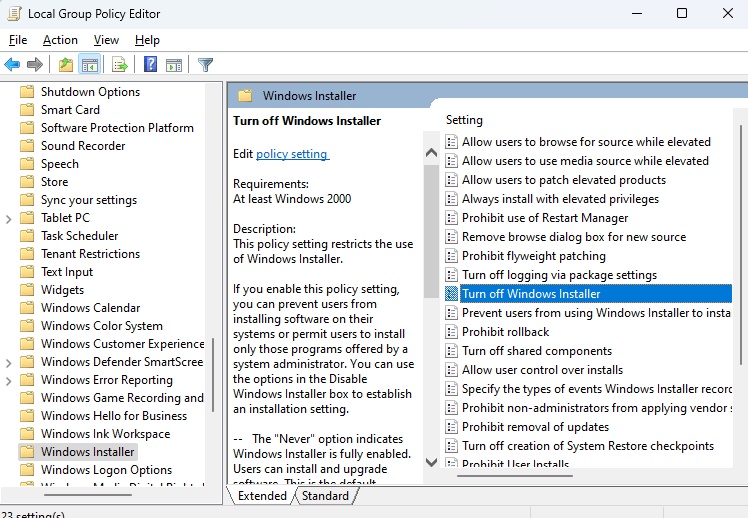Select Speech folder in the tree

click(x=60, y=164)
